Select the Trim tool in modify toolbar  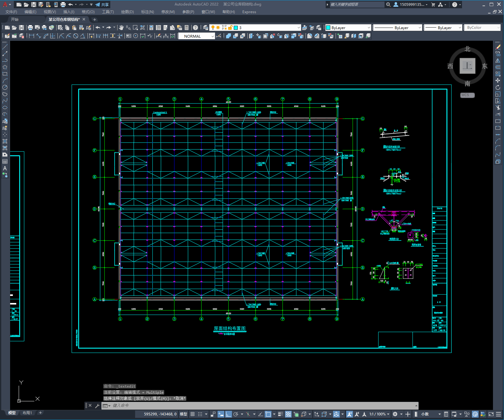click(x=498, y=108)
